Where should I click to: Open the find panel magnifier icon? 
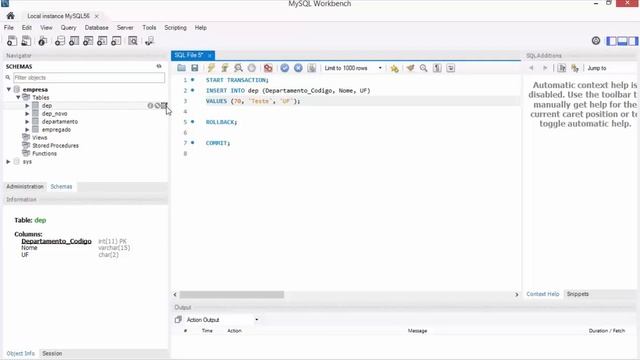(424, 68)
